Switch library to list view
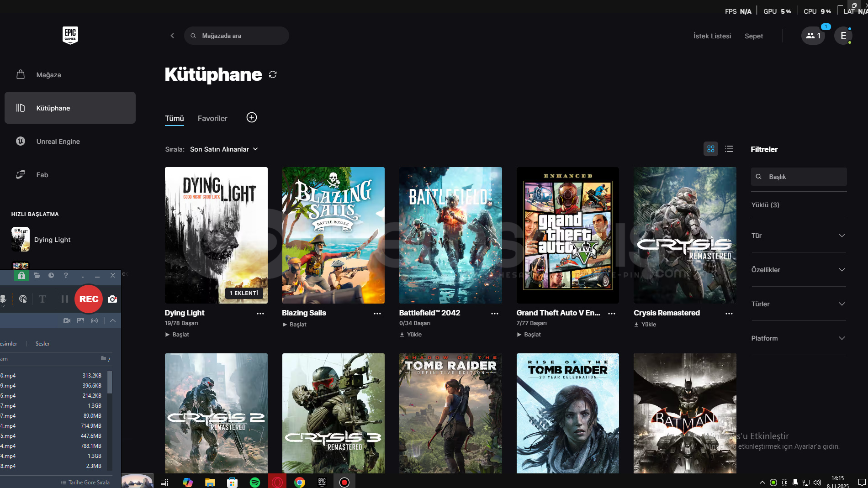The width and height of the screenshot is (868, 488). pos(729,149)
